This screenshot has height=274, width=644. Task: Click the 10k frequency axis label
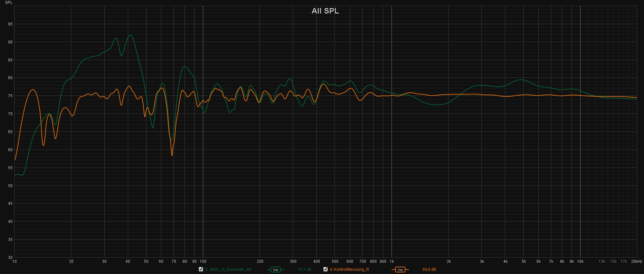pyautogui.click(x=580, y=261)
